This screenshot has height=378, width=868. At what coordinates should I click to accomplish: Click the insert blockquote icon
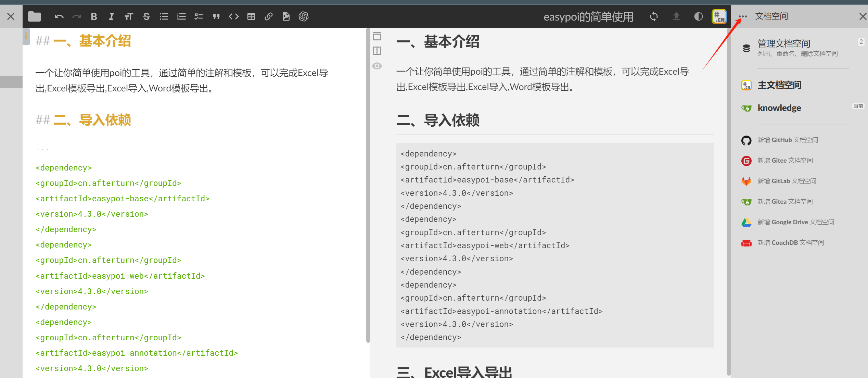(216, 16)
